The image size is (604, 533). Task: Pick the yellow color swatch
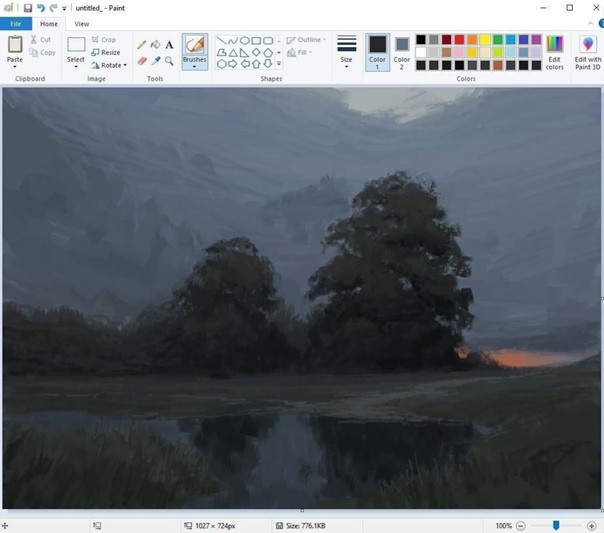tap(485, 40)
